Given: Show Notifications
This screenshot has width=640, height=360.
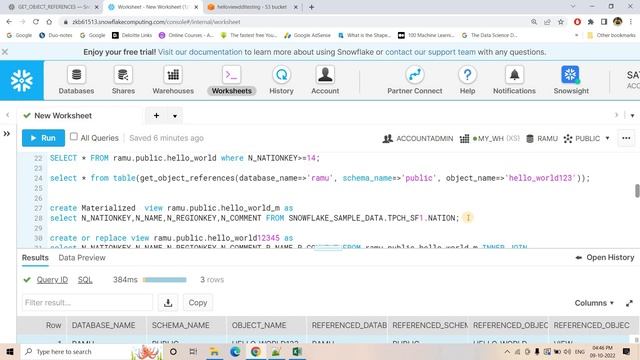Looking at the screenshot, I should (514, 80).
